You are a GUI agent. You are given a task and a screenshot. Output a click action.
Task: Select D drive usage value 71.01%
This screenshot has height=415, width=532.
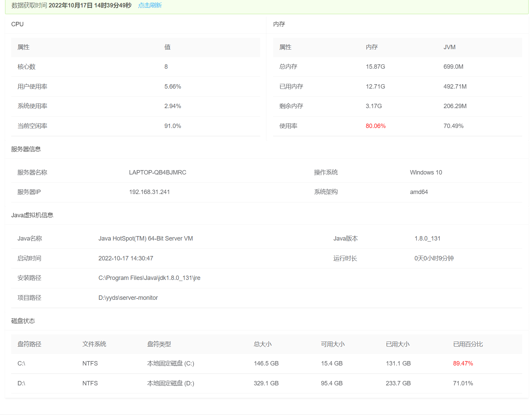(463, 383)
